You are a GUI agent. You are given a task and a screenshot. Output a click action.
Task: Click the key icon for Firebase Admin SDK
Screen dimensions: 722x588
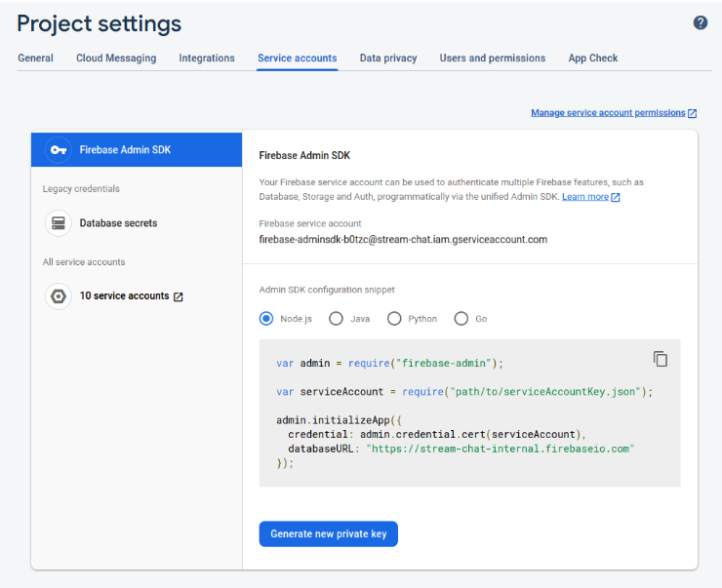coord(59,150)
